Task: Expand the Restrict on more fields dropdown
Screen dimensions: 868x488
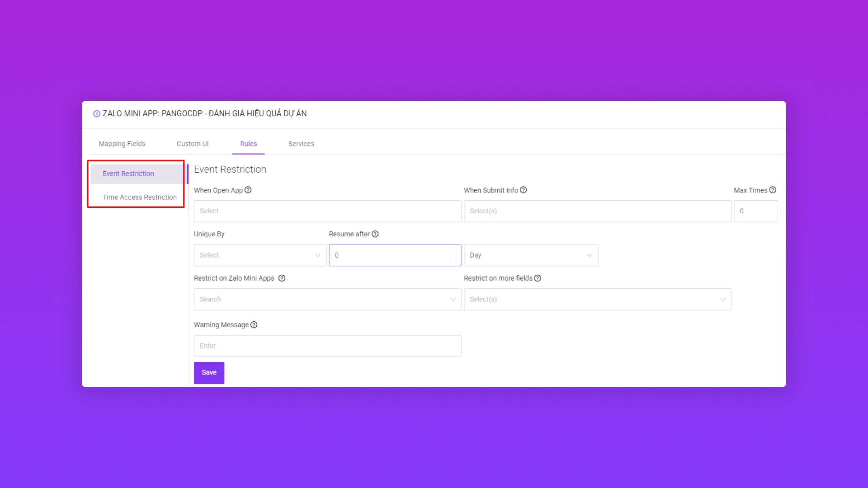Action: click(597, 300)
